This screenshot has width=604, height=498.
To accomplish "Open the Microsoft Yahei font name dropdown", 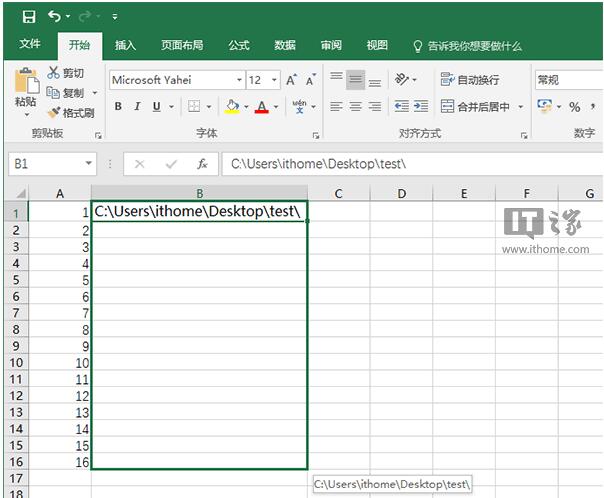I will [x=239, y=80].
